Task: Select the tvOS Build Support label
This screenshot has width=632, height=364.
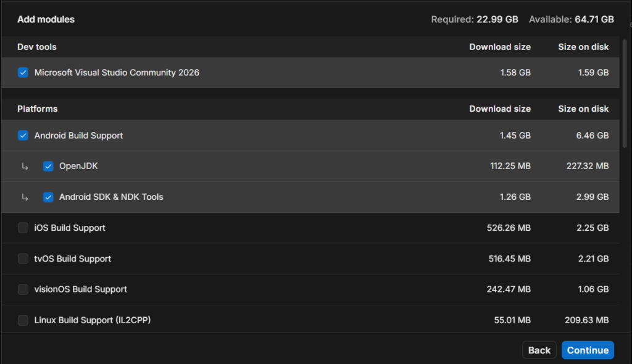Action: point(73,259)
